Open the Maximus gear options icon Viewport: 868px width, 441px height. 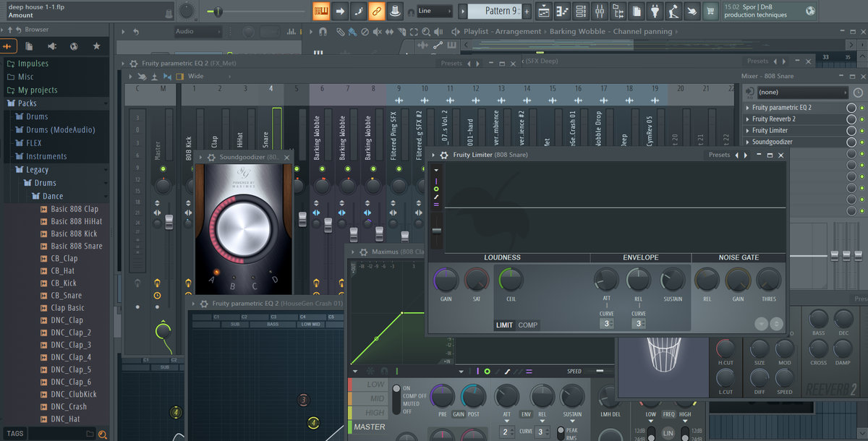[362, 252]
